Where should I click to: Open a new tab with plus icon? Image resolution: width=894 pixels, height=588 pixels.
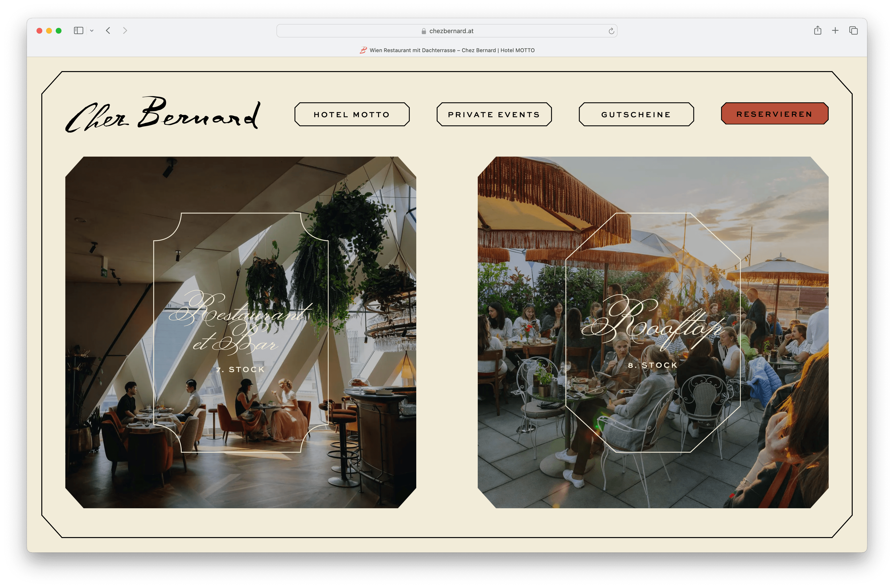[x=835, y=31]
